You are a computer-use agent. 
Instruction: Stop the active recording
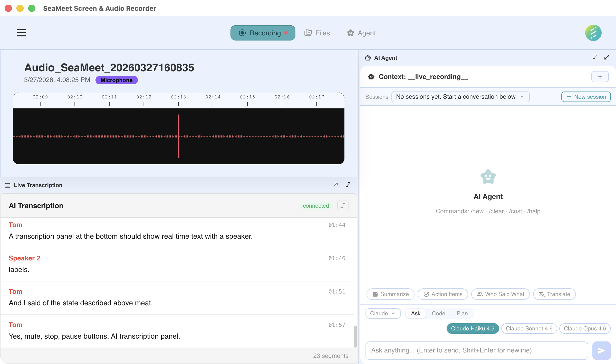pyautogui.click(x=263, y=33)
